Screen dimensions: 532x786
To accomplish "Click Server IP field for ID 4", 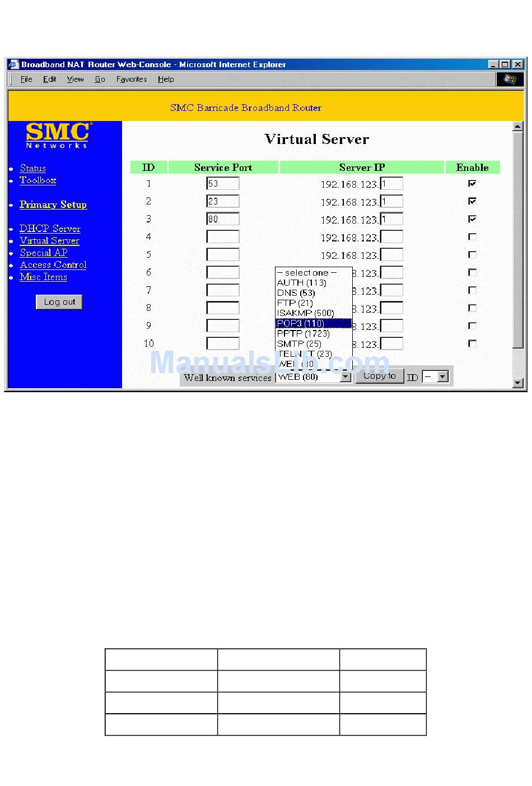I will coord(391,237).
